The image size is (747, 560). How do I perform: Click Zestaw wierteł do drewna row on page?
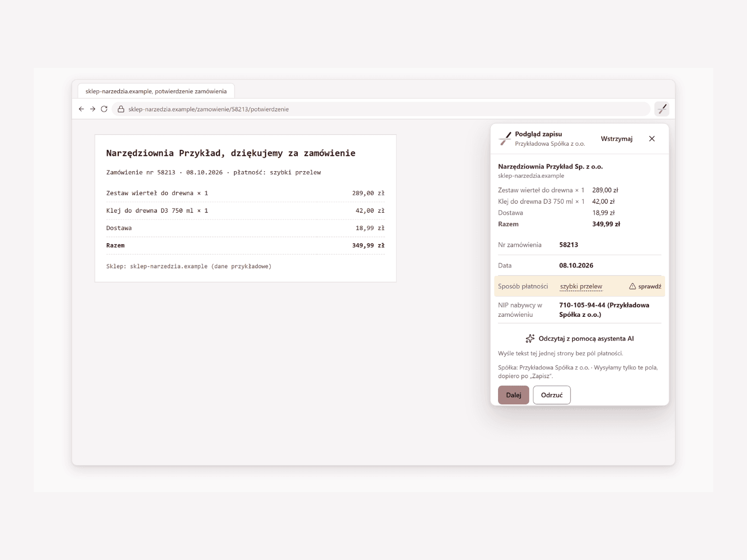(245, 193)
